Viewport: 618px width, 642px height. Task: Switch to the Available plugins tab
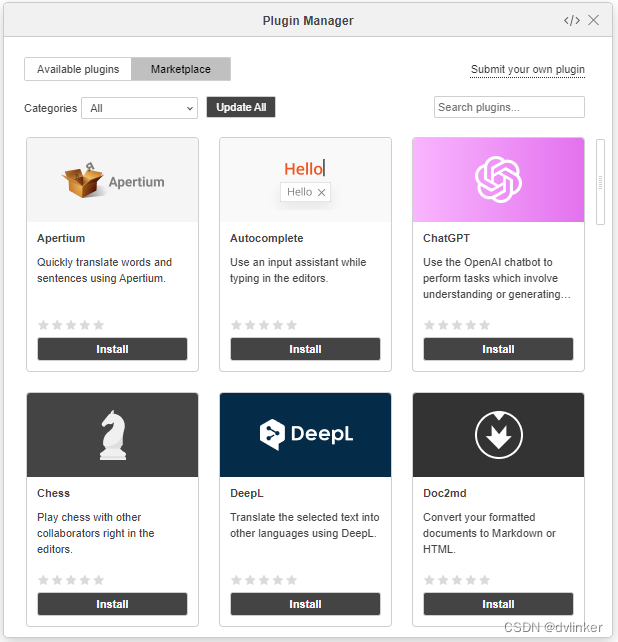(78, 69)
